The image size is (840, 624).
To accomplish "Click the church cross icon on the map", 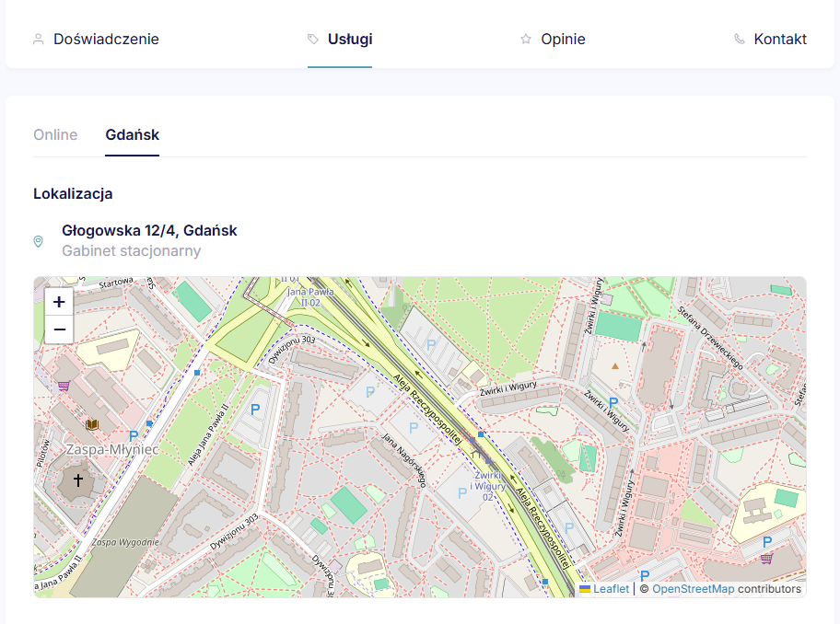I will 78,480.
